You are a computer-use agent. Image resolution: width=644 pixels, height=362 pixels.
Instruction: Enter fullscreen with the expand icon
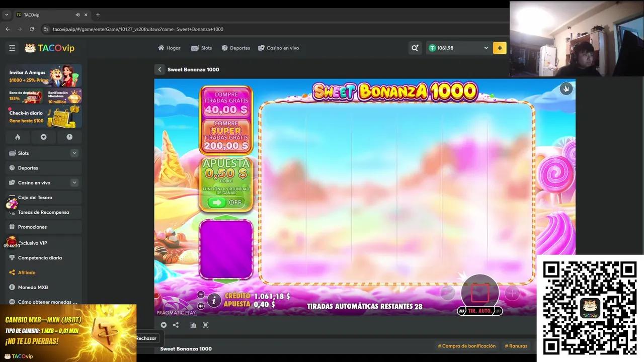pos(206,325)
